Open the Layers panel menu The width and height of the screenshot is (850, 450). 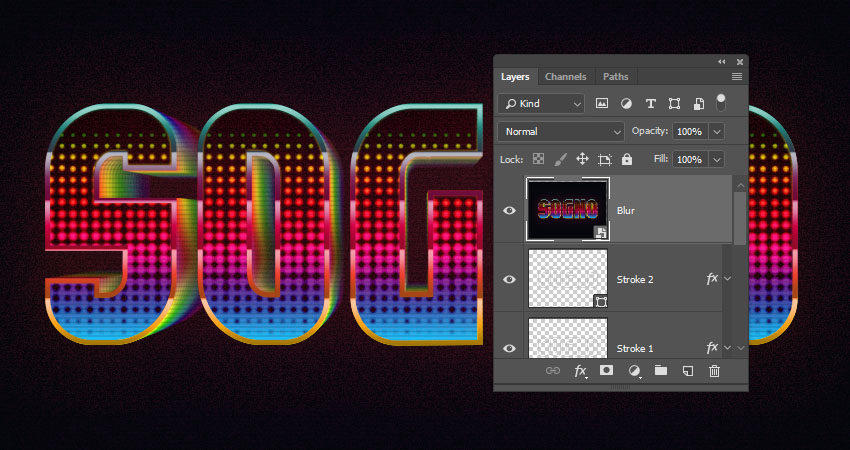737,76
